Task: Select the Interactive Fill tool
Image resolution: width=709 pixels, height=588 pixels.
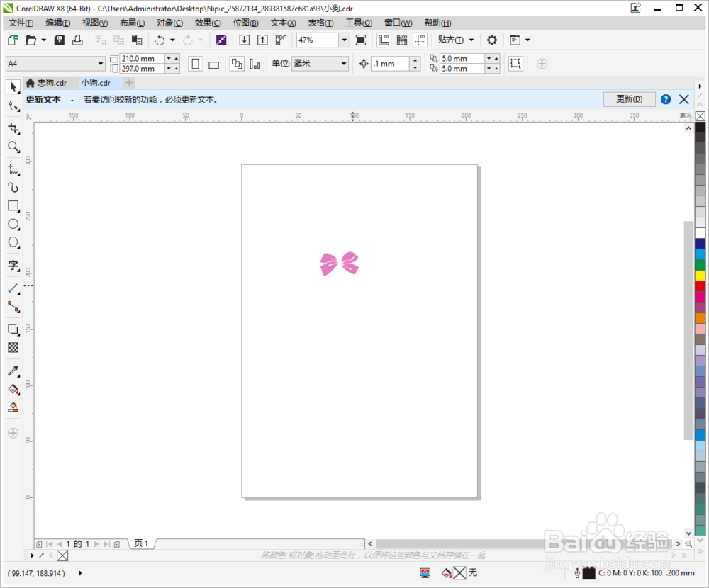Action: [x=13, y=389]
